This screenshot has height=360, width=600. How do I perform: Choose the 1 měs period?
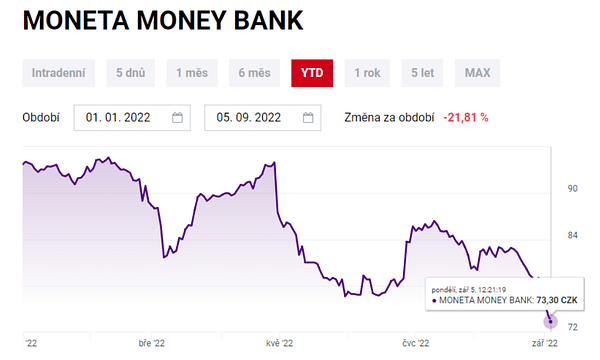pos(192,73)
